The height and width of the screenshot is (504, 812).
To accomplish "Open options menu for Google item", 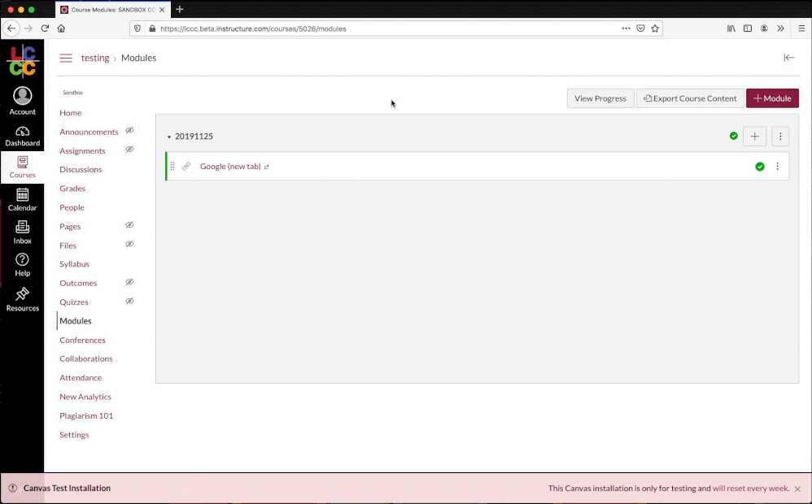I will point(777,167).
